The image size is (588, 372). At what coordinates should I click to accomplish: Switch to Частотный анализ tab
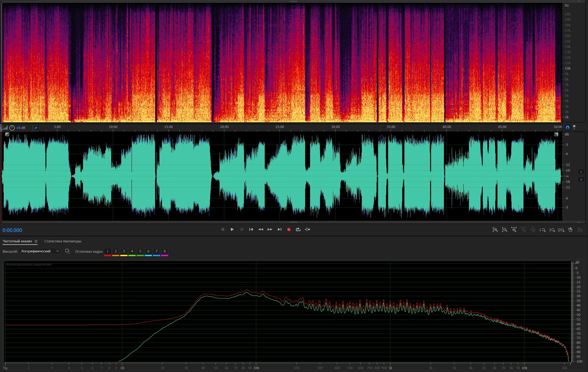(x=17, y=241)
